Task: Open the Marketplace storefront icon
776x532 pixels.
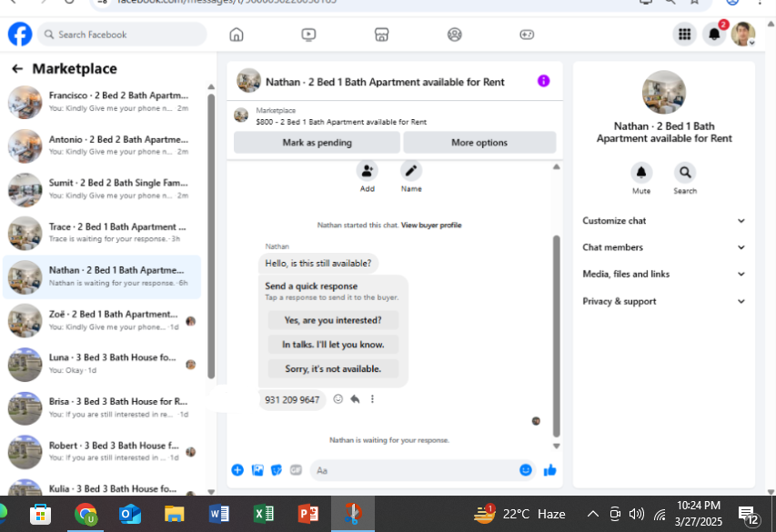Action: 381,35
